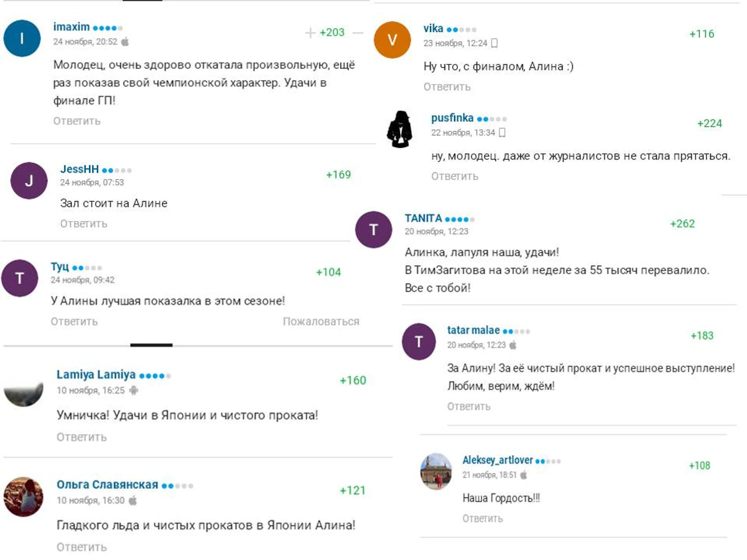The image size is (747, 560).
Task: Click the TANITA username link
Action: tap(423, 218)
